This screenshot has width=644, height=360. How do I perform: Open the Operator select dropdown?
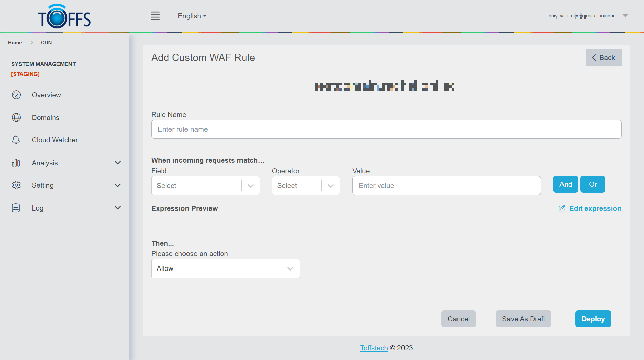306,186
